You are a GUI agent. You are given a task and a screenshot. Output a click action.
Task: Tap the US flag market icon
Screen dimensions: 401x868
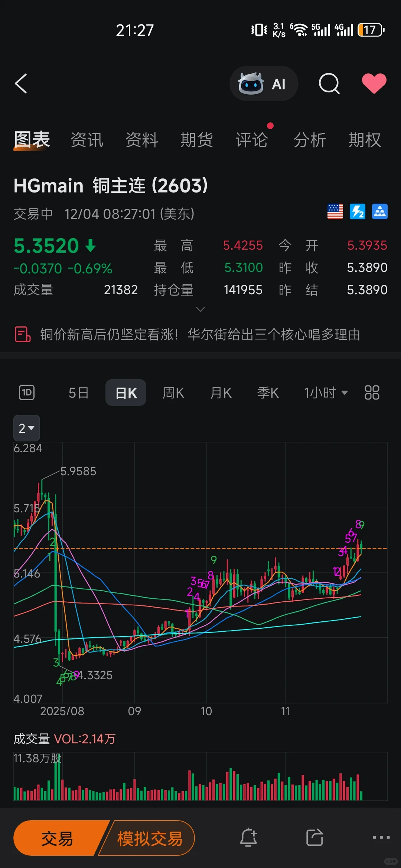(335, 212)
